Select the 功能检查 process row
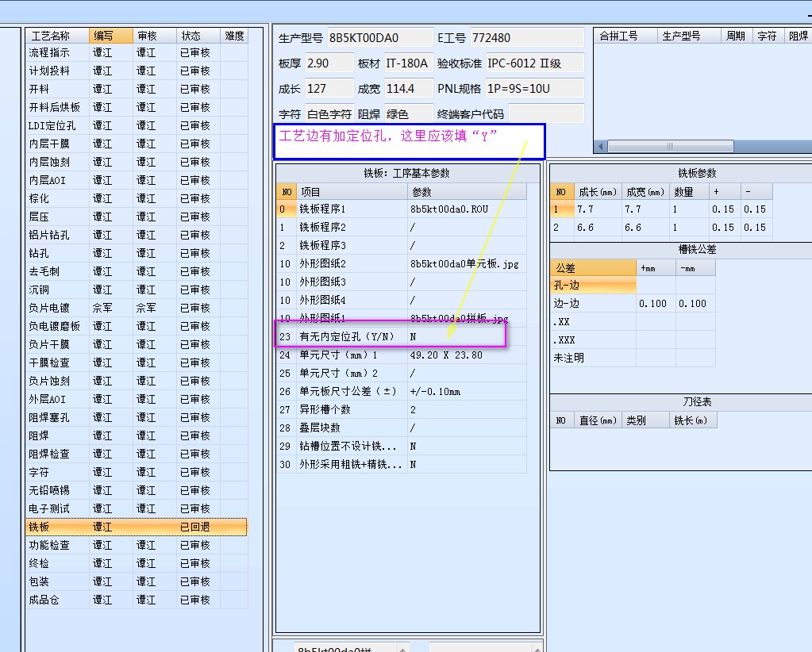 (137, 546)
